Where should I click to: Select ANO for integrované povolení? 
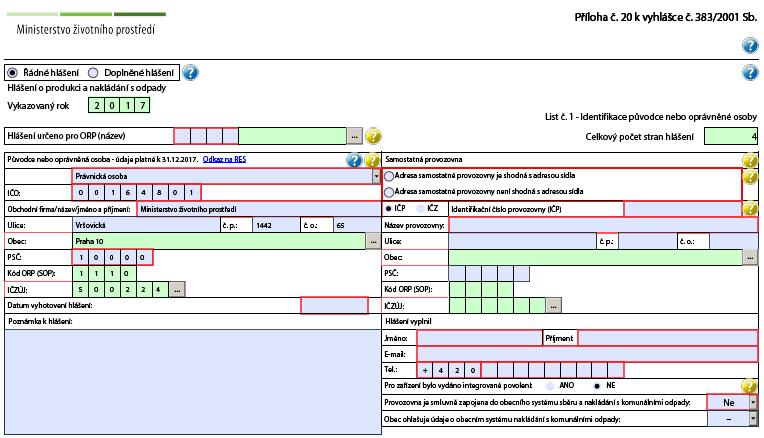pyautogui.click(x=550, y=386)
